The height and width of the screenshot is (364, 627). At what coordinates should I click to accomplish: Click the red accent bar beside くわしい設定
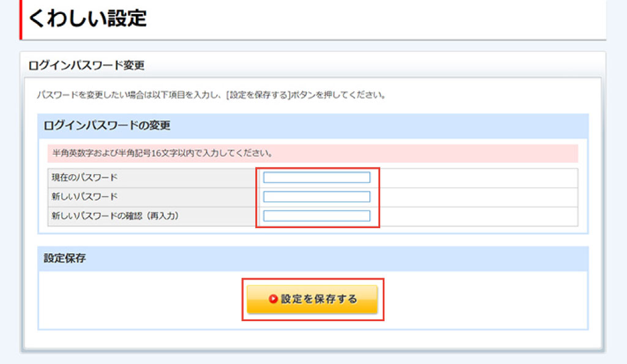click(21, 18)
